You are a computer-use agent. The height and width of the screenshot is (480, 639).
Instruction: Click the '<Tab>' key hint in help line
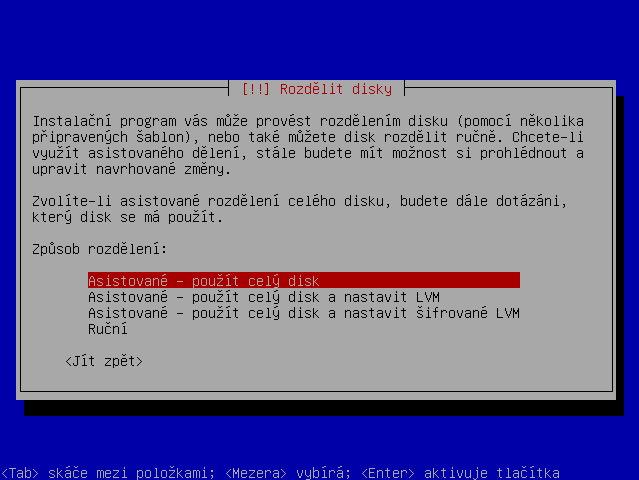[20, 473]
